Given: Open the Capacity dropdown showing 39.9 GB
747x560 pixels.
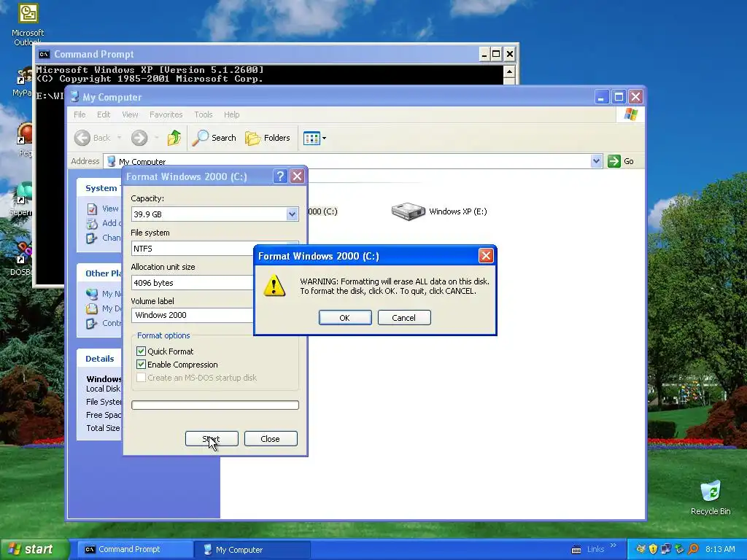Looking at the screenshot, I should (x=292, y=214).
